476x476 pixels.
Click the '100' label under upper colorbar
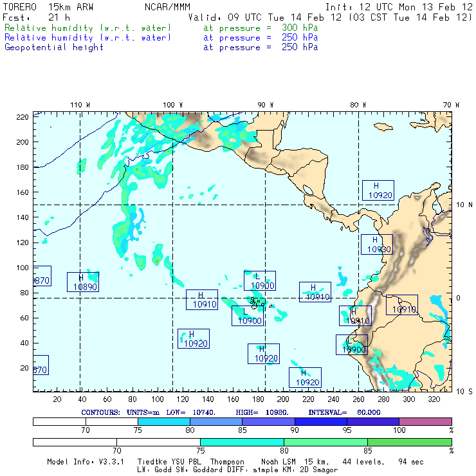(x=399, y=430)
